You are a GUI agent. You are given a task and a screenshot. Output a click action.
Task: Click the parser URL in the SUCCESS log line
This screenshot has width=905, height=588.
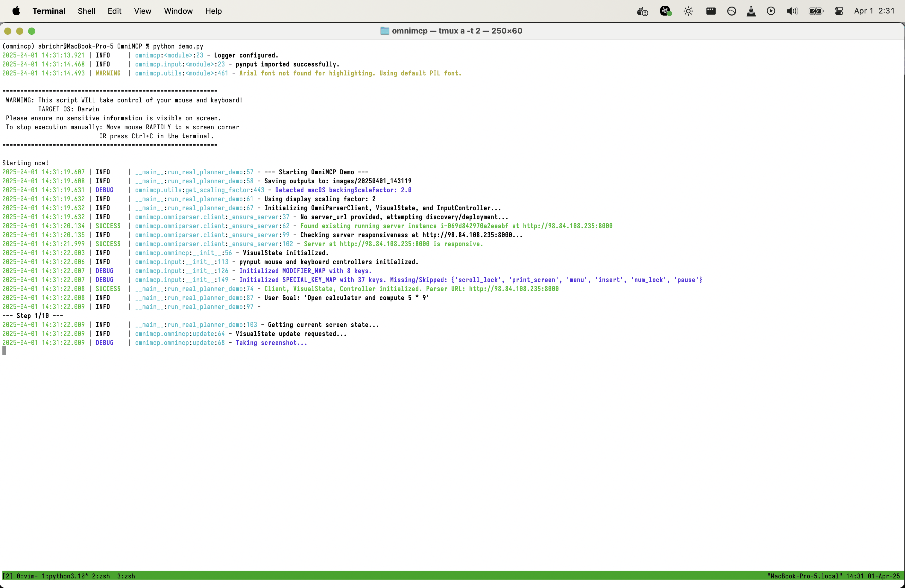[x=514, y=289]
